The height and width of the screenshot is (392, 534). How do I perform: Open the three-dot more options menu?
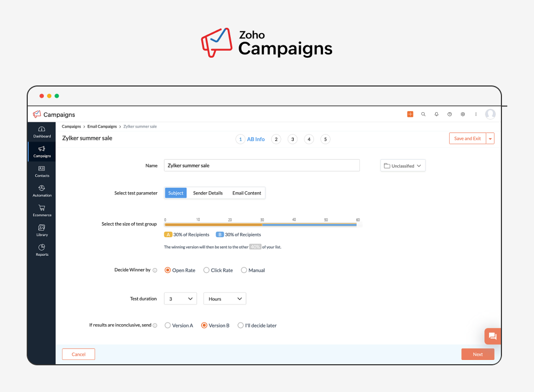tap(476, 114)
